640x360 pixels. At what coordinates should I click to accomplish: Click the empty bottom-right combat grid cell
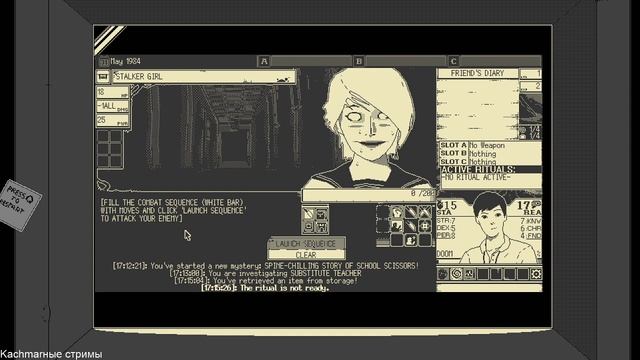coord(425,240)
